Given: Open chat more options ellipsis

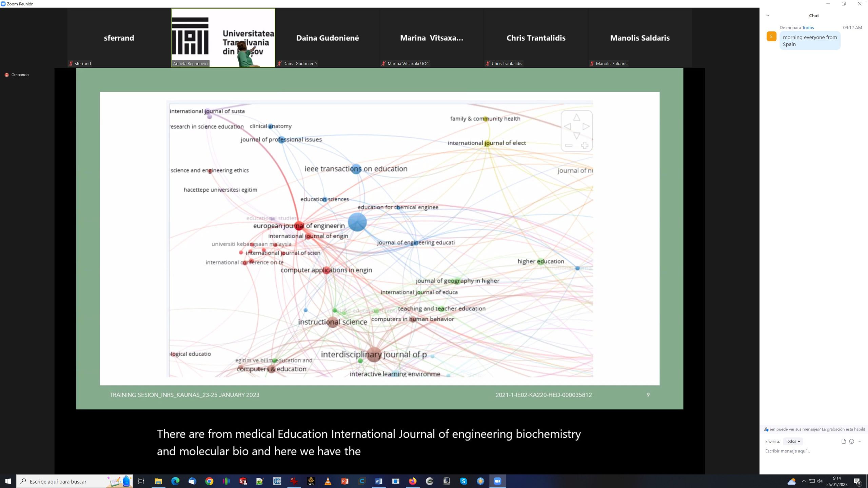Looking at the screenshot, I should [859, 441].
